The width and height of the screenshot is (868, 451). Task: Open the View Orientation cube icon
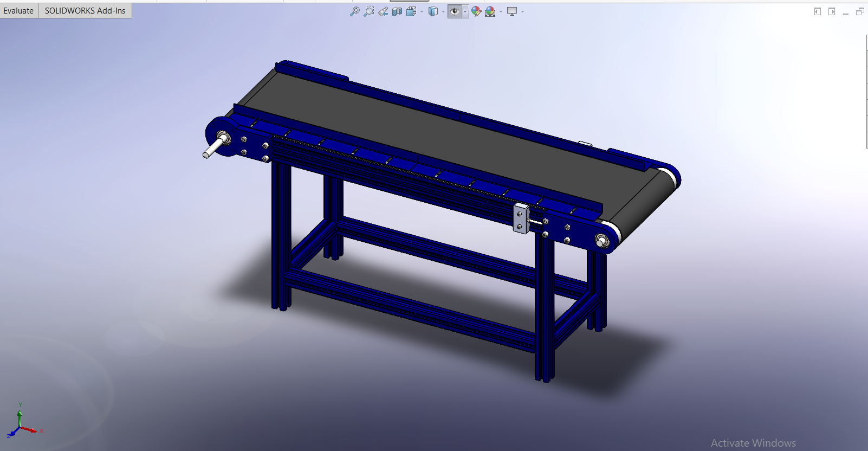coord(411,11)
